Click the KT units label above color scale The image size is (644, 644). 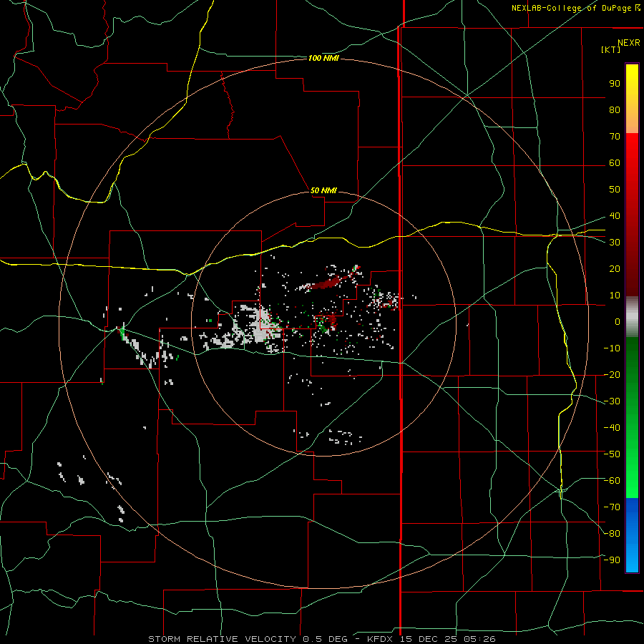(x=611, y=49)
